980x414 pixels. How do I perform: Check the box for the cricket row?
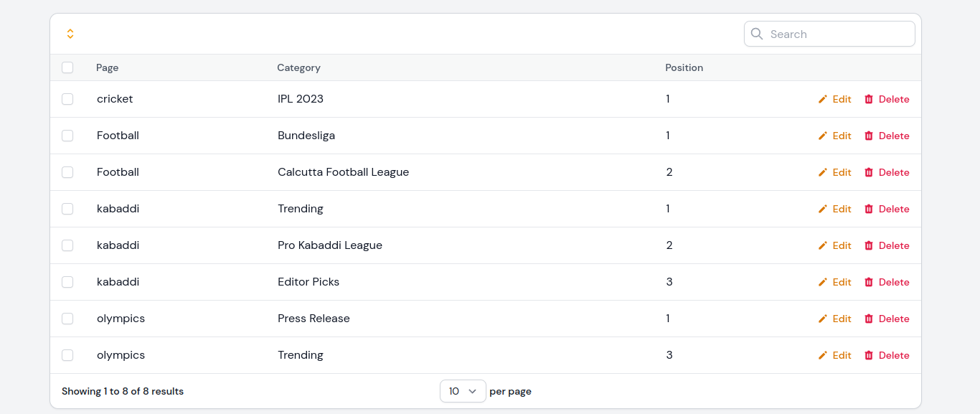point(67,99)
